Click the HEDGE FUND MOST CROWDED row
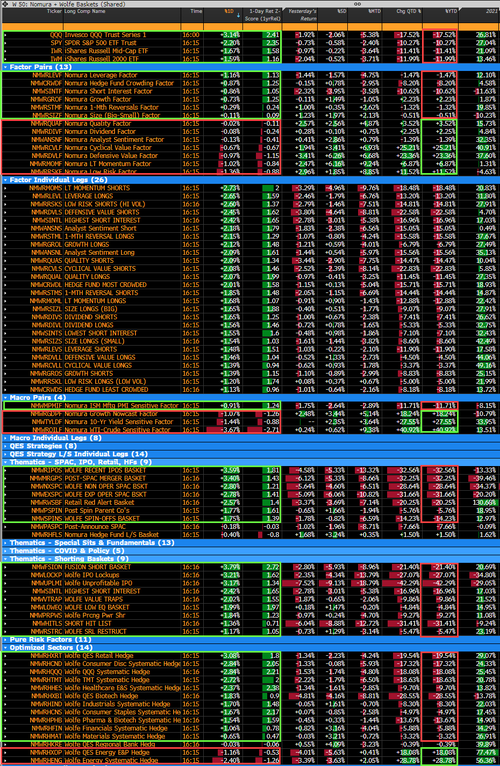The height and width of the screenshot is (766, 500). click(250, 285)
